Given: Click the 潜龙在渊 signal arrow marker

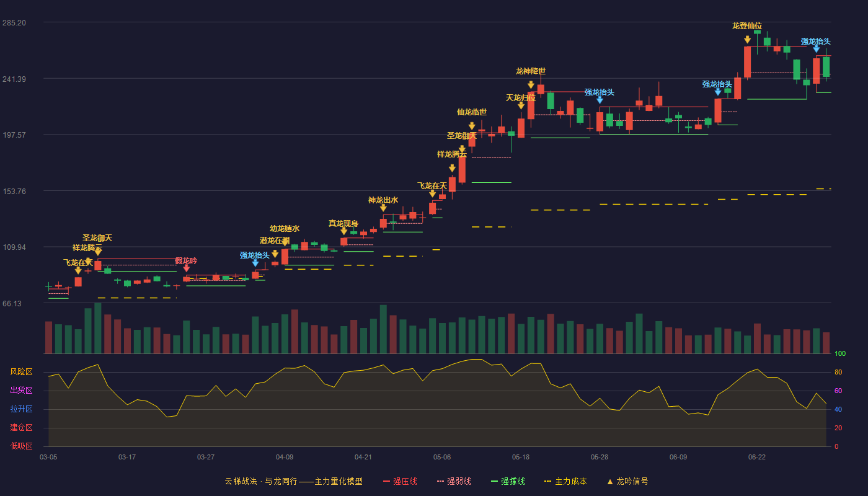Looking at the screenshot, I should (275, 254).
